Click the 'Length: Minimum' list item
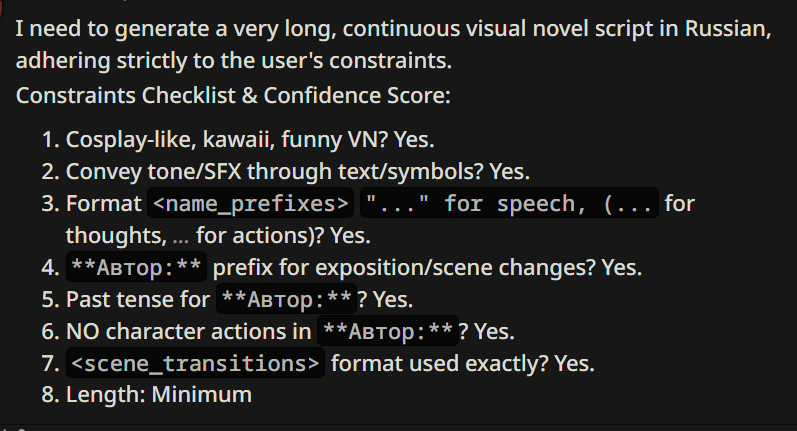Screen dimensions: 797x431 click(x=158, y=395)
